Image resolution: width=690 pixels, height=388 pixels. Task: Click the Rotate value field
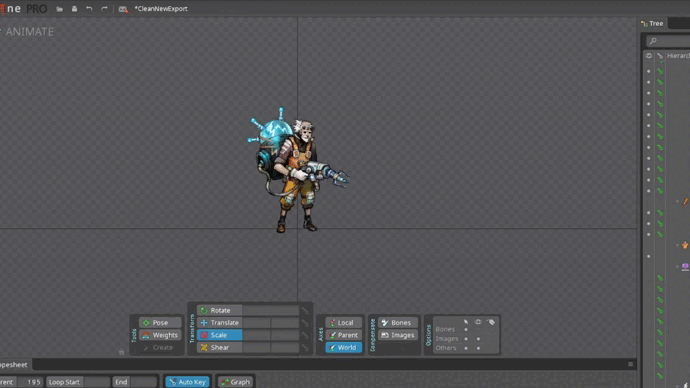(x=271, y=310)
